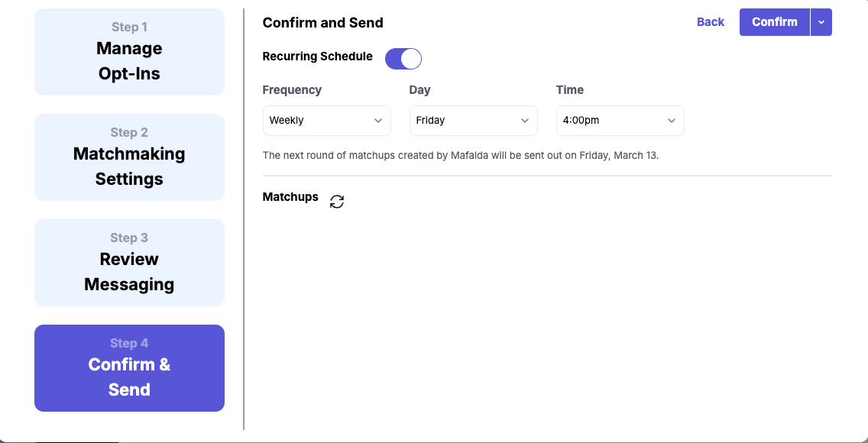Click the Back link

pyautogui.click(x=710, y=22)
